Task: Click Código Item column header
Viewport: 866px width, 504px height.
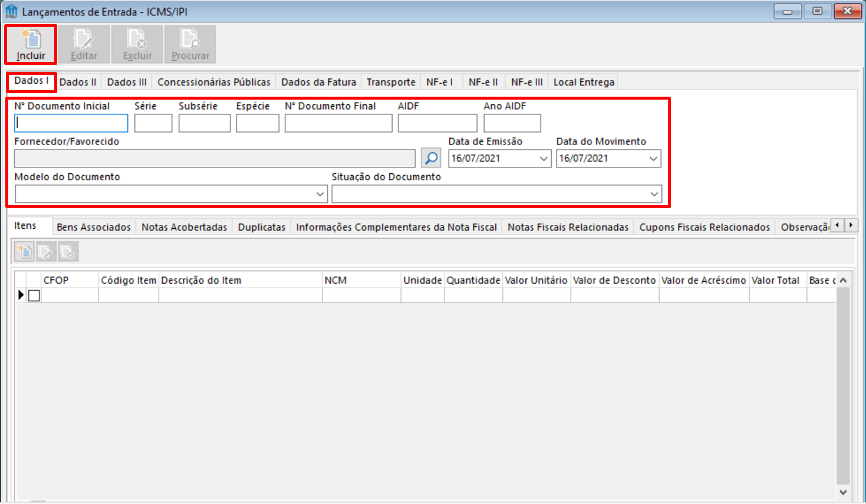Action: (x=129, y=280)
